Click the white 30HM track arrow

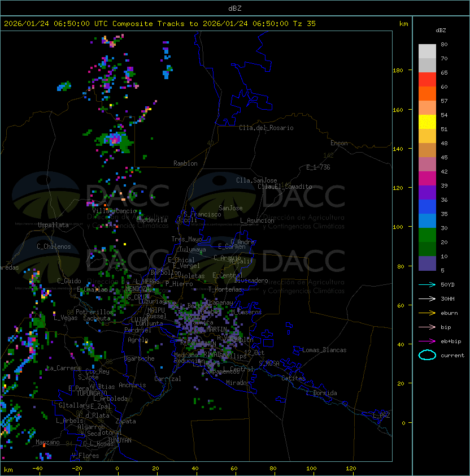pos(427,298)
